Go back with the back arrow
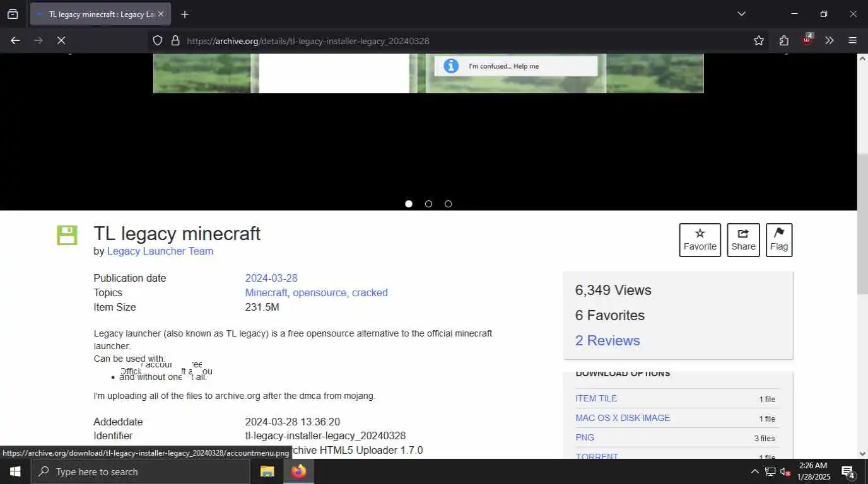868x484 pixels. point(15,40)
